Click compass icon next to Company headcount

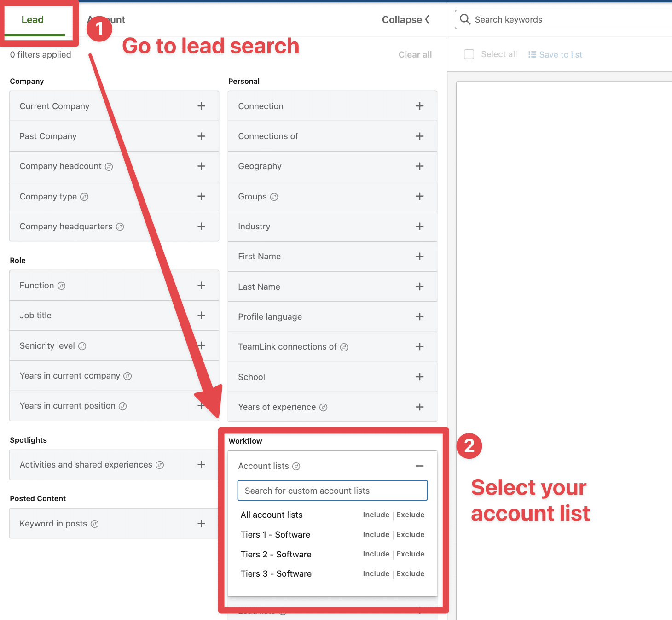(x=109, y=167)
